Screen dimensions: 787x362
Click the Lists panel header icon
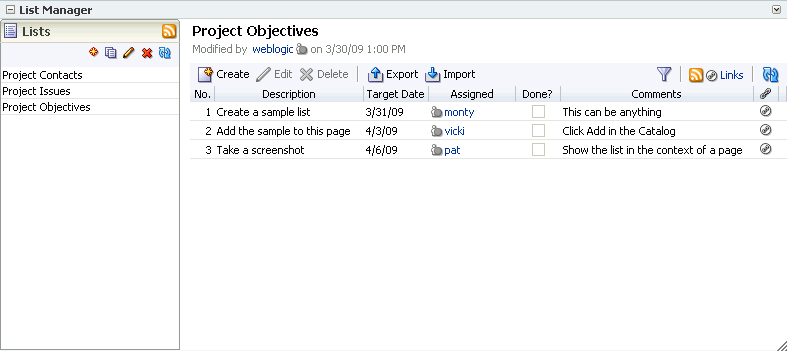[x=11, y=31]
